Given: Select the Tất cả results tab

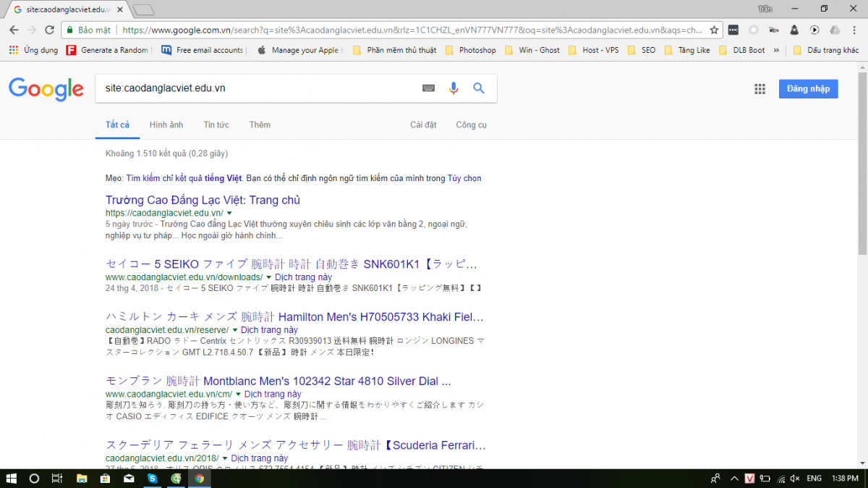Looking at the screenshot, I should pos(117,125).
